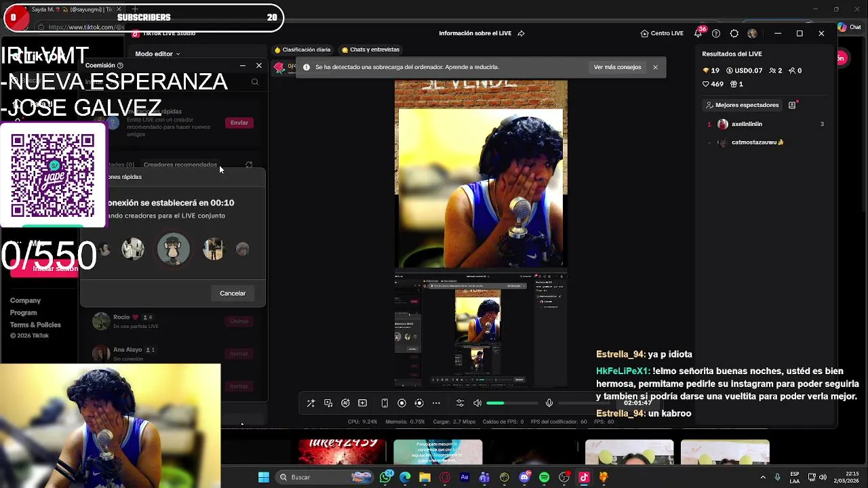The image size is (868, 488).
Task: Open the Windows Start menu
Action: pos(263,477)
